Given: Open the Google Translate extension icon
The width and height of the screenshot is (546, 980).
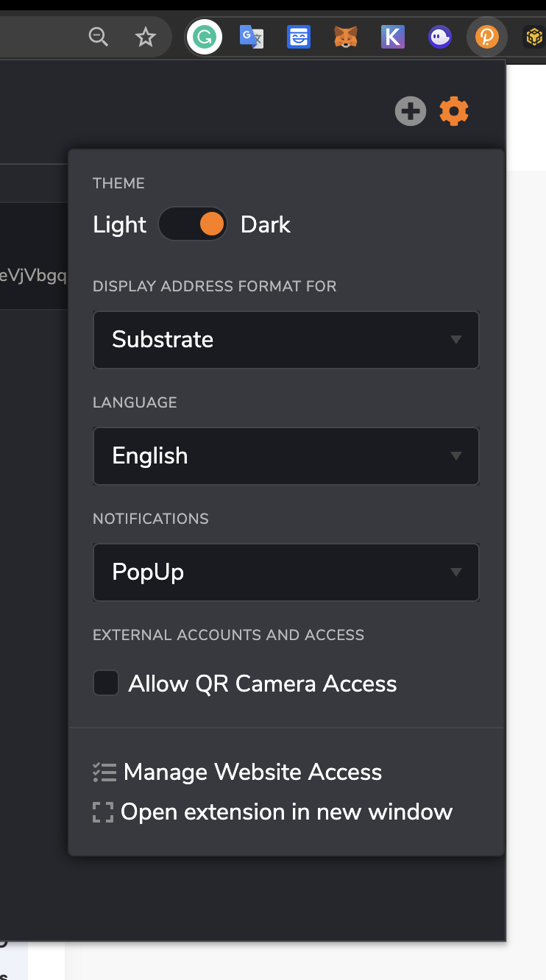Looking at the screenshot, I should pos(252,37).
